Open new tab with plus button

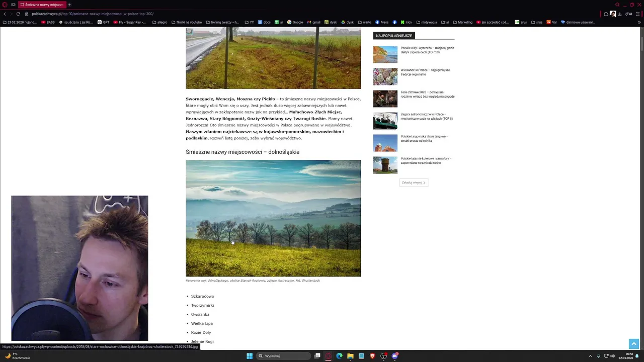point(69,5)
